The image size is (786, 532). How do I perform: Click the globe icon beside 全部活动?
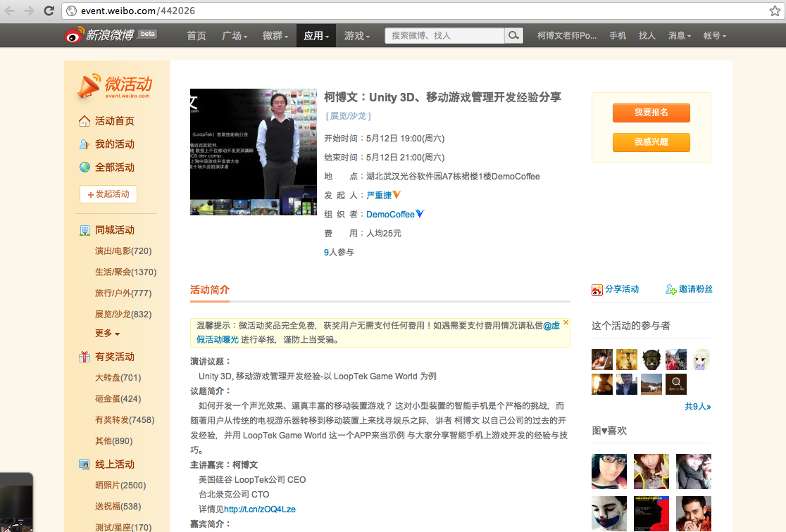click(x=85, y=167)
